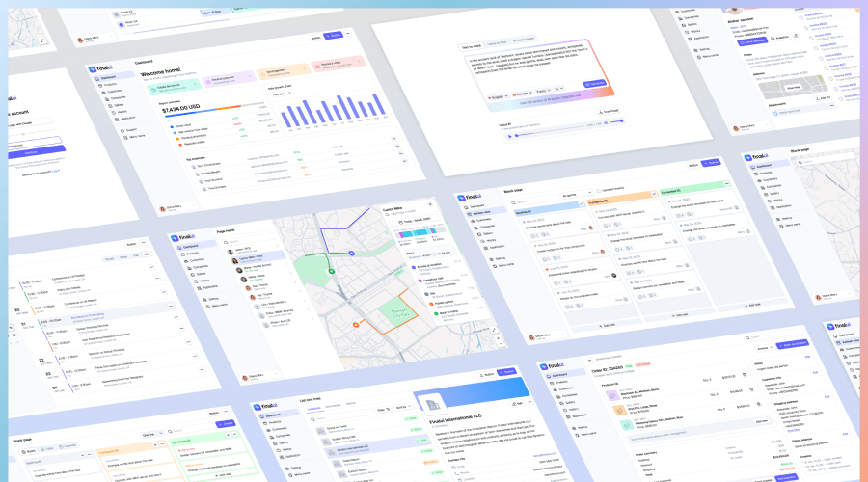Click the $7,434.00 USD amount on dashboard
The image size is (868, 482).
click(x=181, y=110)
